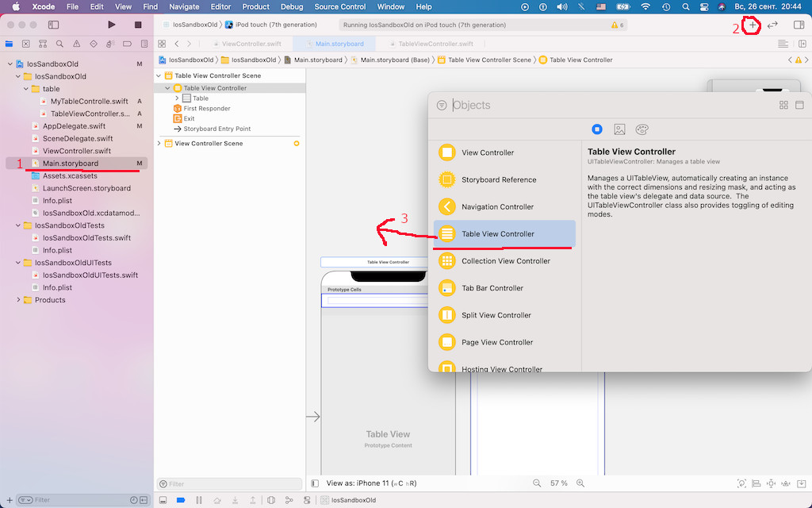The height and width of the screenshot is (508, 812).
Task: Expand the View Controller Scene
Action: (159, 144)
